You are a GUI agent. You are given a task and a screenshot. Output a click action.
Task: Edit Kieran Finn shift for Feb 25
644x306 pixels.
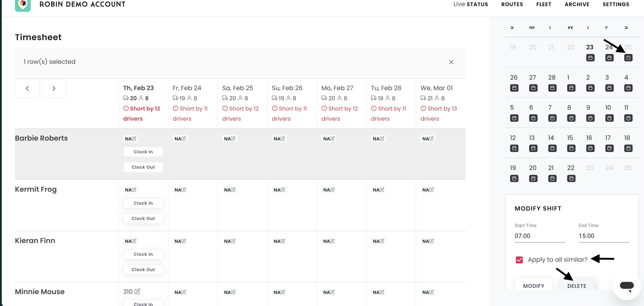(233, 241)
